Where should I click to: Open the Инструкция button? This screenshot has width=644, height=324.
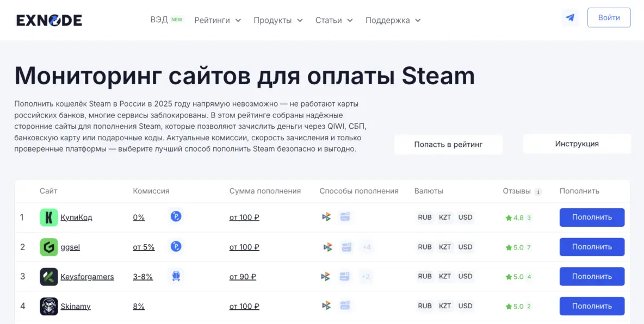[x=577, y=144]
